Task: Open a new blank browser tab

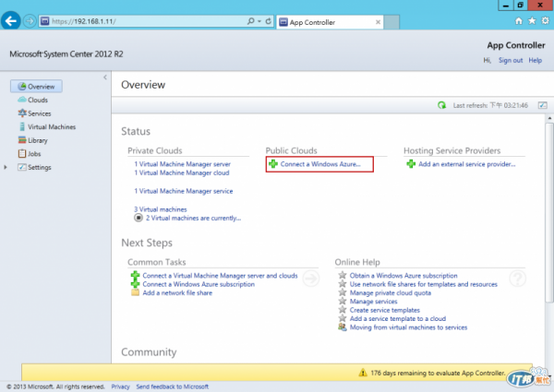Action: [x=391, y=22]
